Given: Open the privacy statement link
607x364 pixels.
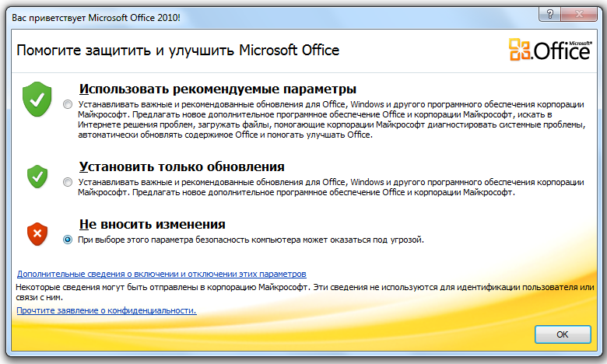Looking at the screenshot, I should (107, 310).
